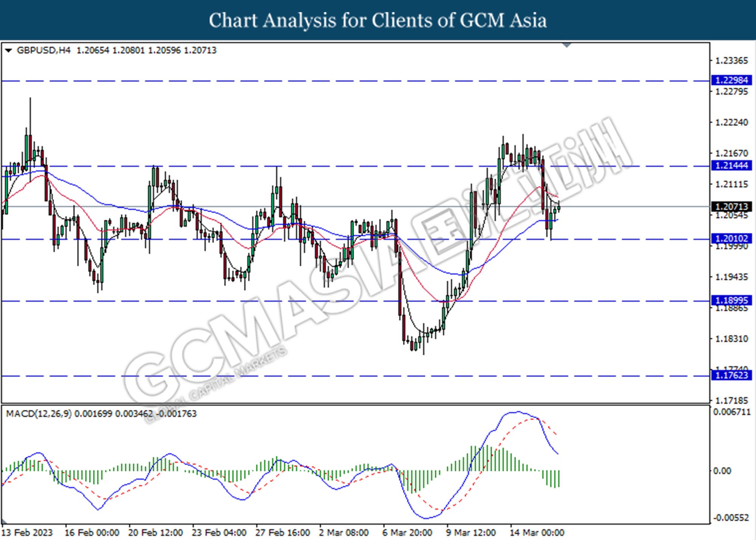This screenshot has height=540, width=756.
Task: Select the 1.21444 horizontal level label
Action: click(x=731, y=165)
